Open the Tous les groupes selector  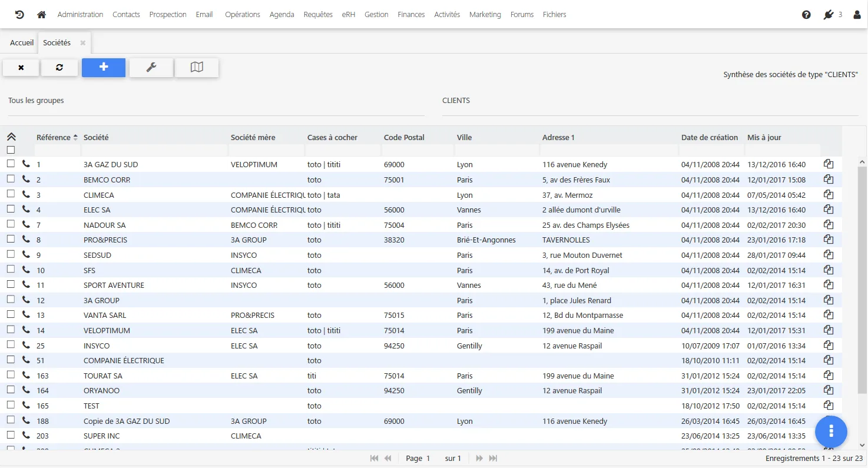tap(216, 101)
